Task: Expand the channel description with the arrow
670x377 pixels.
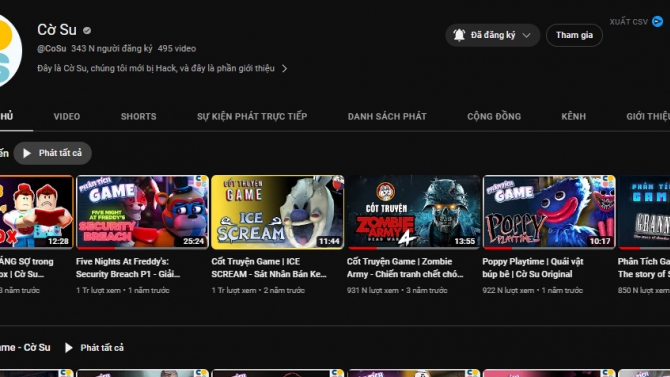Action: (285, 68)
